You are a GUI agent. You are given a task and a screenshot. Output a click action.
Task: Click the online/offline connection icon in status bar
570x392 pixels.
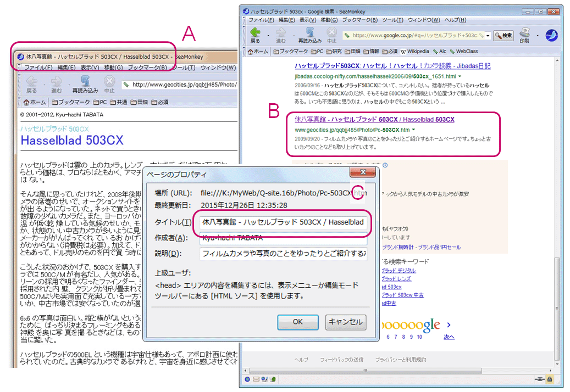click(x=539, y=379)
